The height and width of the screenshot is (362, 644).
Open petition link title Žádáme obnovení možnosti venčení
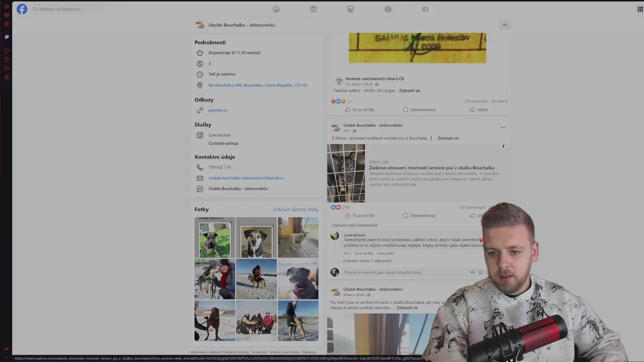pyautogui.click(x=432, y=168)
